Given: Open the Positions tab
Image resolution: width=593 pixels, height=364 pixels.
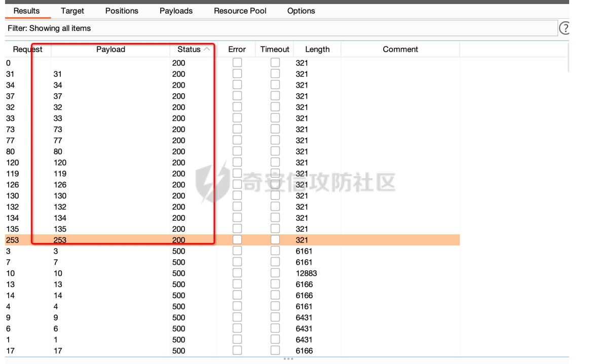Looking at the screenshot, I should click(x=122, y=11).
